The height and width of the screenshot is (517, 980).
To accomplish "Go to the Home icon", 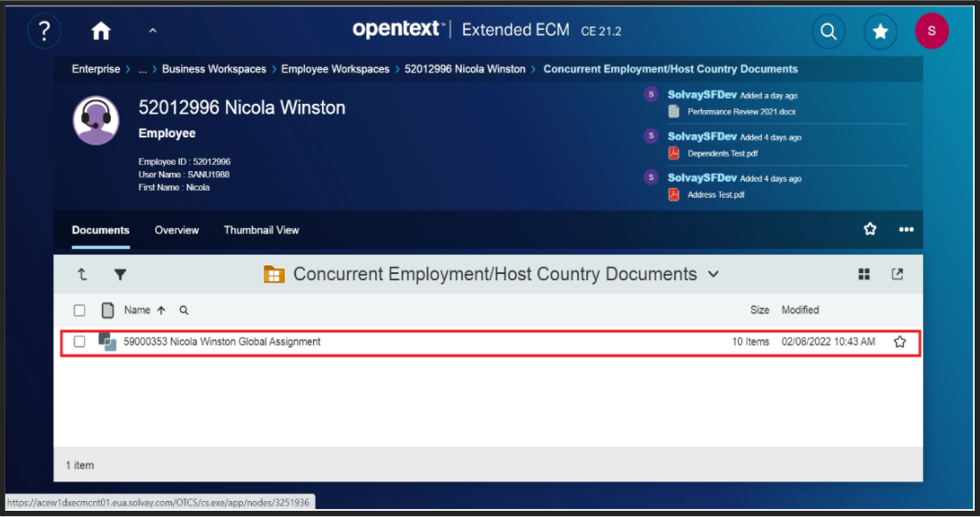I will click(101, 31).
